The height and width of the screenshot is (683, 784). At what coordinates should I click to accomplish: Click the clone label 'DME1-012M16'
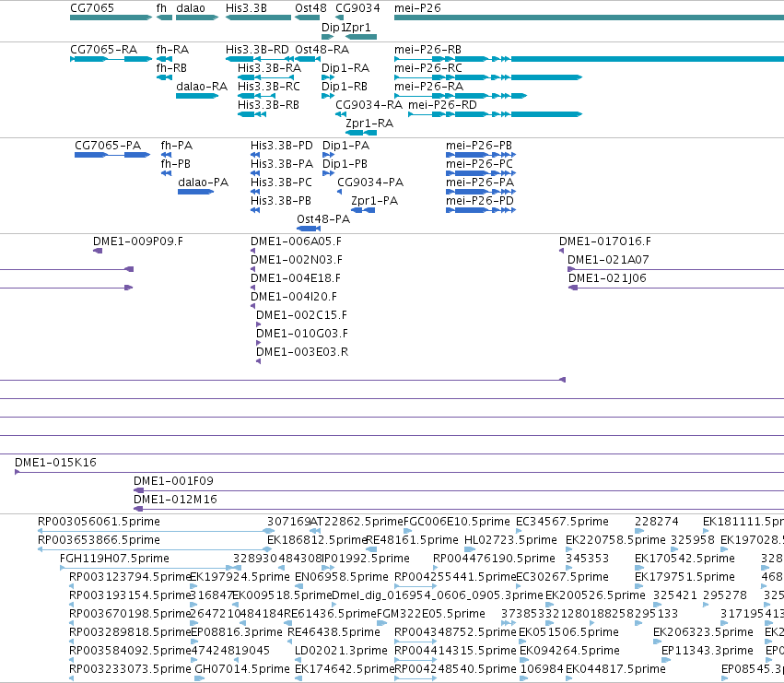tap(175, 500)
